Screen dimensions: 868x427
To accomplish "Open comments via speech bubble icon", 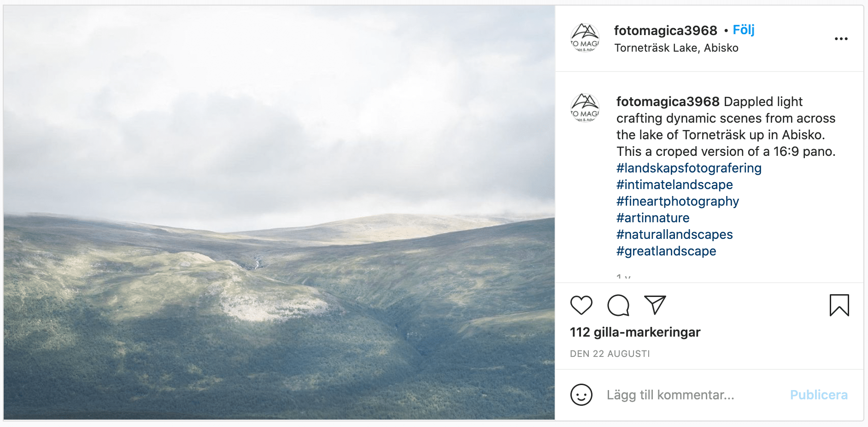I will click(x=618, y=305).
